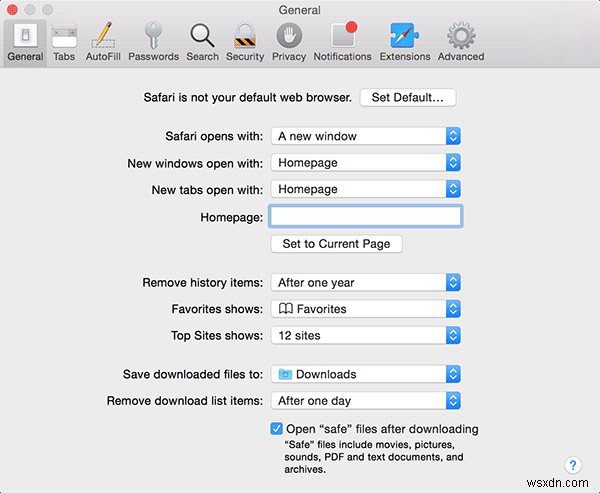Click the 'Top Sites shows:' label
600x493 pixels.
coord(217,335)
